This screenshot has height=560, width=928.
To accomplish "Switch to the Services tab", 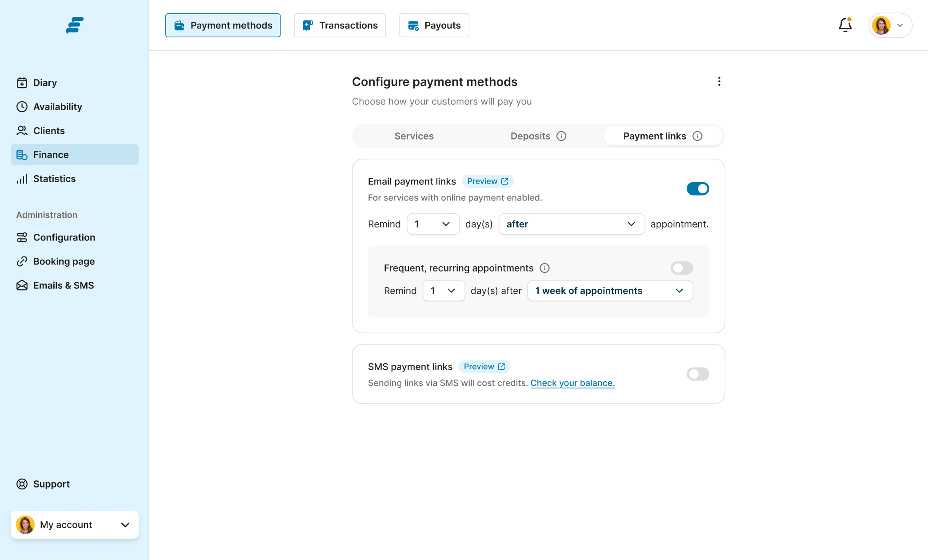I will pos(414,136).
